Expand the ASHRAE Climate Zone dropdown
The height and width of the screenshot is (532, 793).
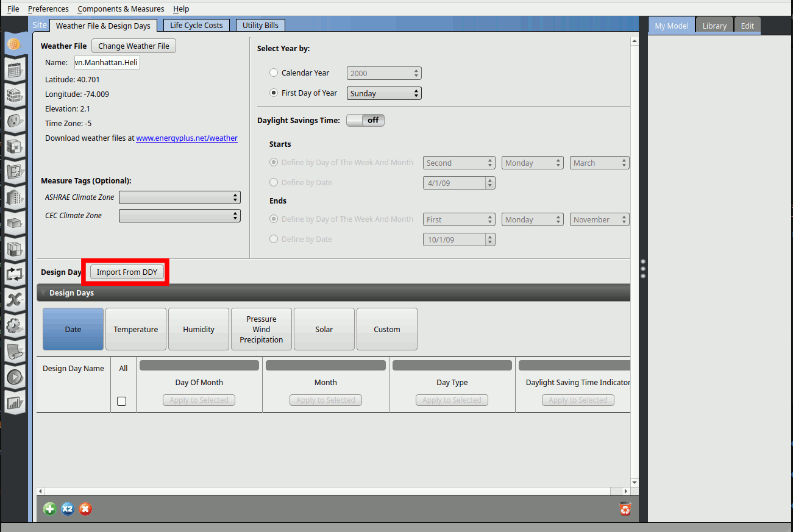[x=180, y=197]
